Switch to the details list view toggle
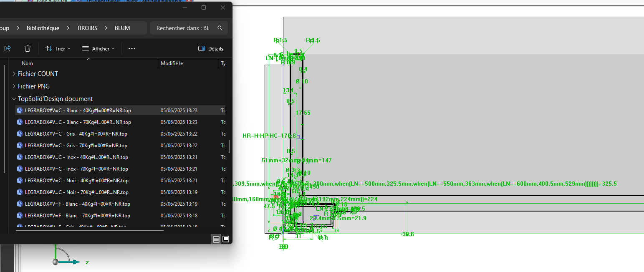The height and width of the screenshot is (272, 644). tap(216, 239)
